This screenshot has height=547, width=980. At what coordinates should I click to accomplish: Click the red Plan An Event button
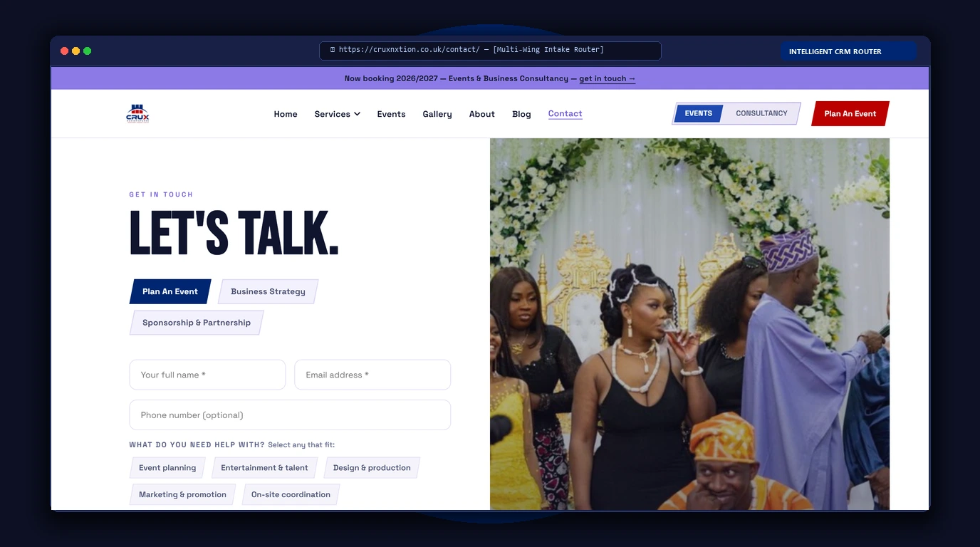(x=850, y=113)
